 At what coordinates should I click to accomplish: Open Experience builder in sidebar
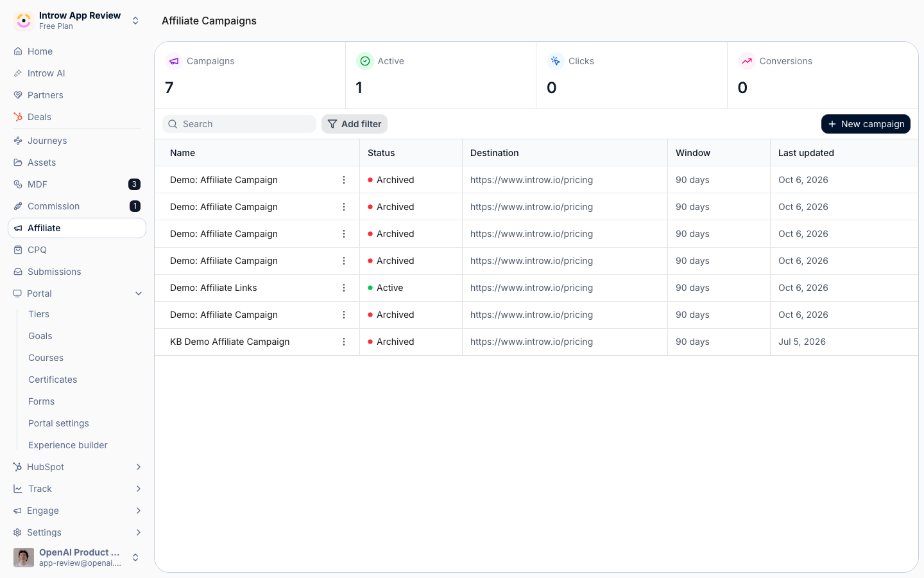tap(68, 445)
